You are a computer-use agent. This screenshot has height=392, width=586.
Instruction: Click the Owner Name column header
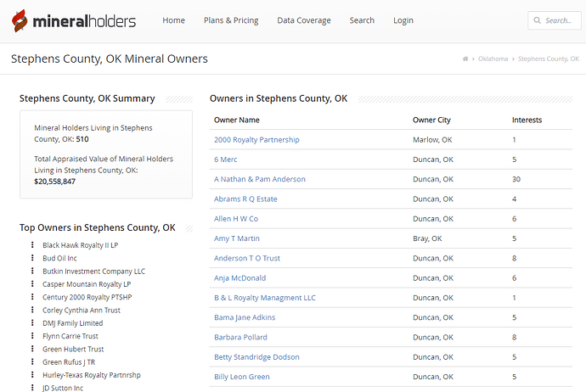237,120
